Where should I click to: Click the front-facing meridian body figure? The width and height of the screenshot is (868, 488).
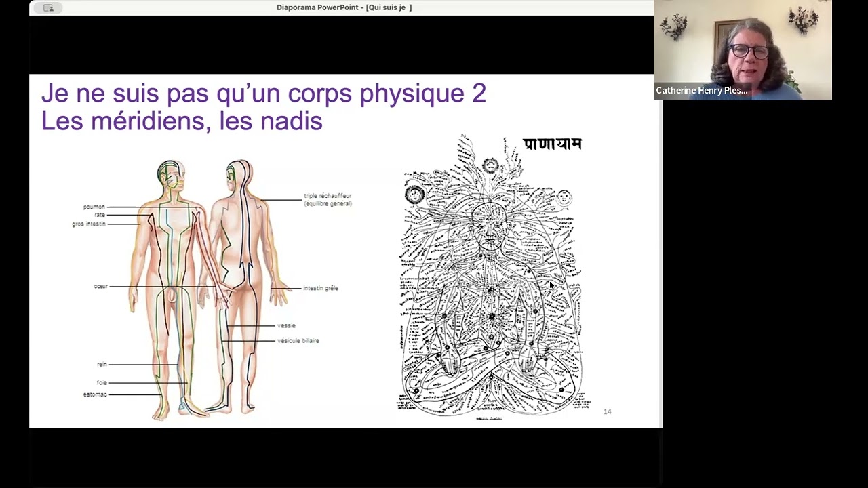171,290
